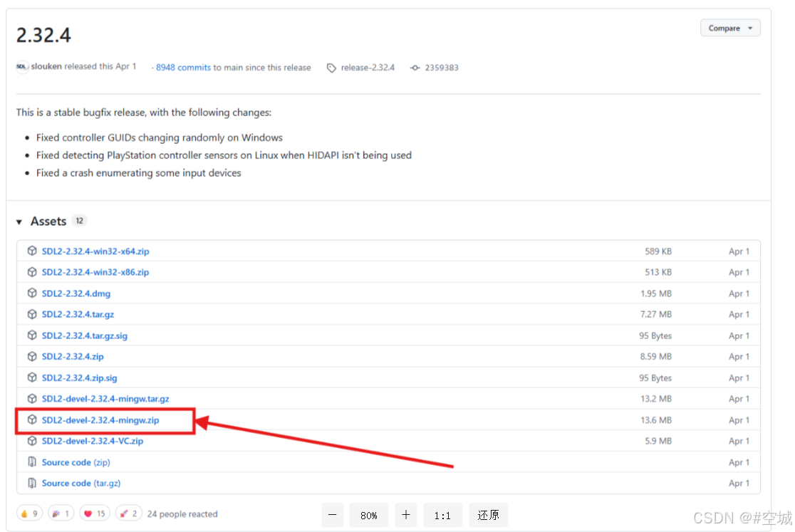Click the tag icon beside release-2.32.4
795x532 pixels.
coord(331,68)
